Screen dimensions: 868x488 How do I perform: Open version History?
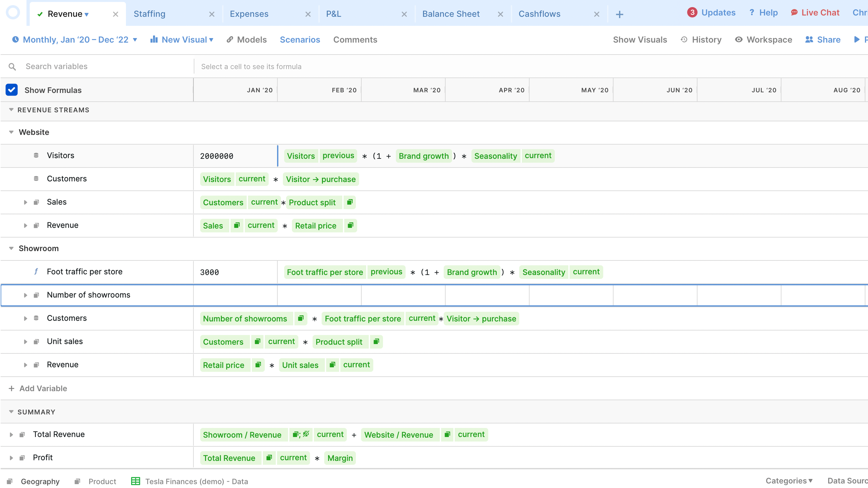[701, 39]
